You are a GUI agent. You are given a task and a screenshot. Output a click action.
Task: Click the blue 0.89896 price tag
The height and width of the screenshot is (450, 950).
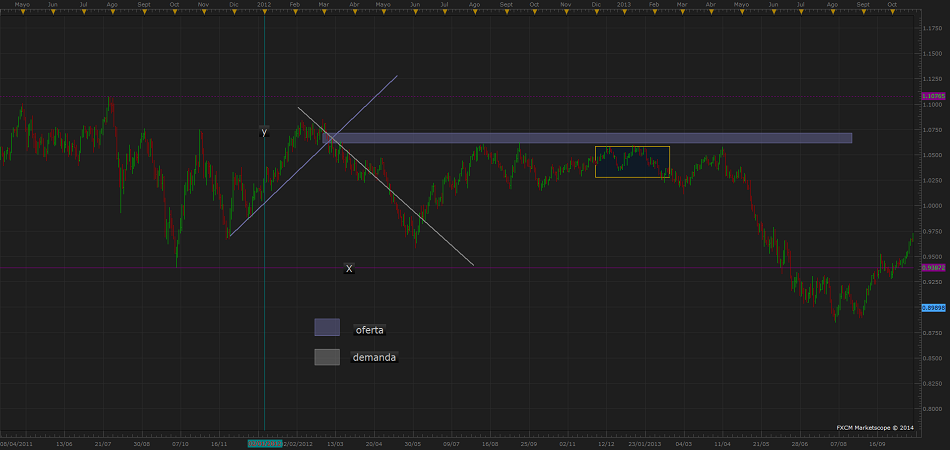tap(932, 308)
